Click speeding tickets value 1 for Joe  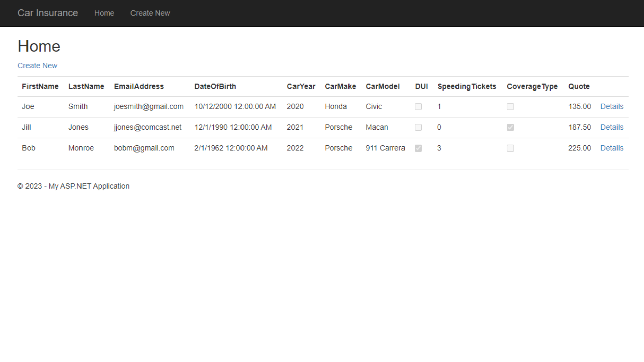pos(439,106)
